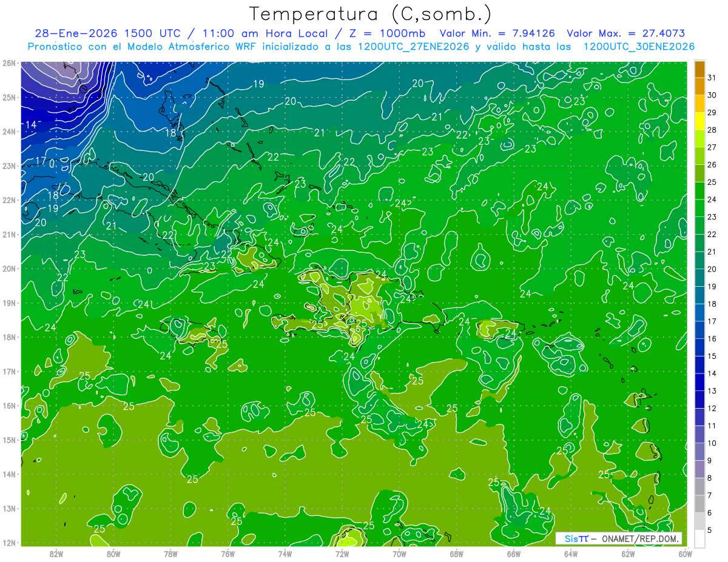Click the "25" legend scale value
This screenshot has height=562, width=728.
click(712, 182)
